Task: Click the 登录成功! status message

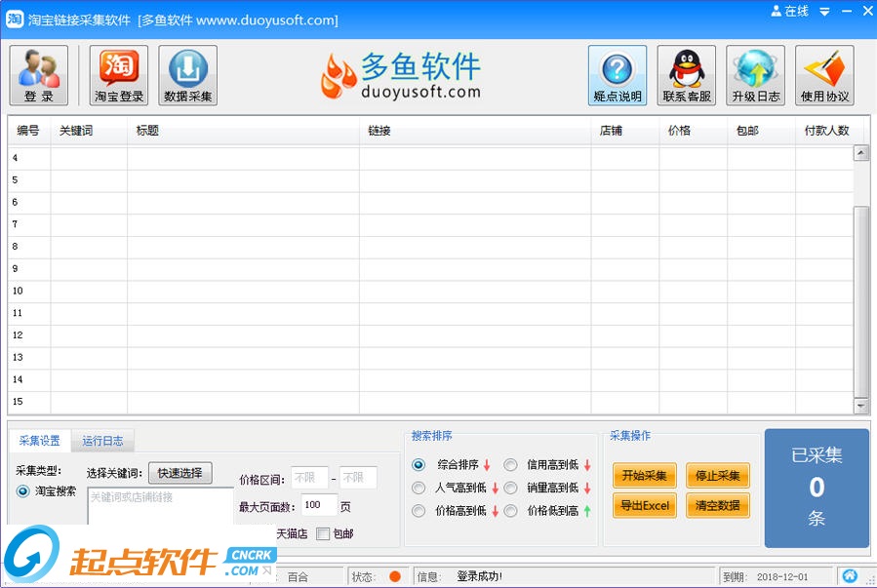Action: click(479, 576)
